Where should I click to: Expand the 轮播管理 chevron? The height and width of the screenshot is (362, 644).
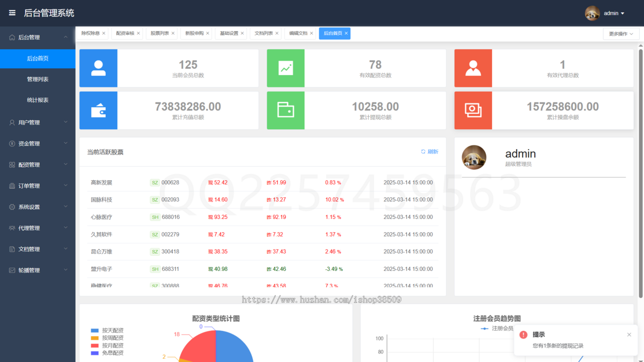point(65,270)
